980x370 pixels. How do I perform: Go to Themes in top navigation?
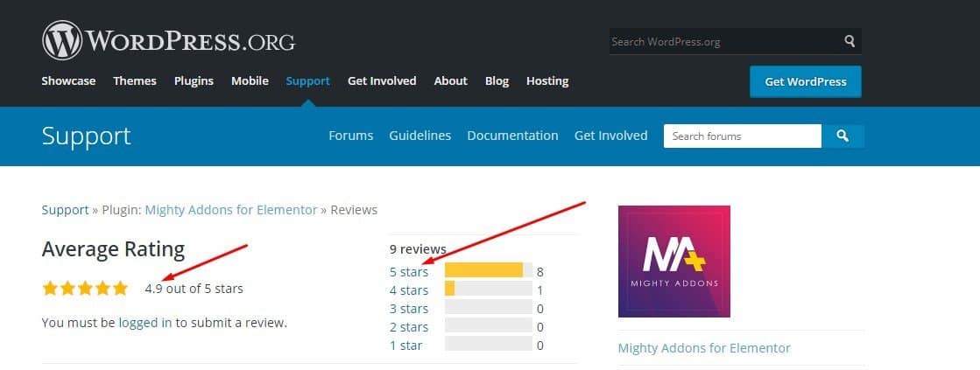coord(135,80)
